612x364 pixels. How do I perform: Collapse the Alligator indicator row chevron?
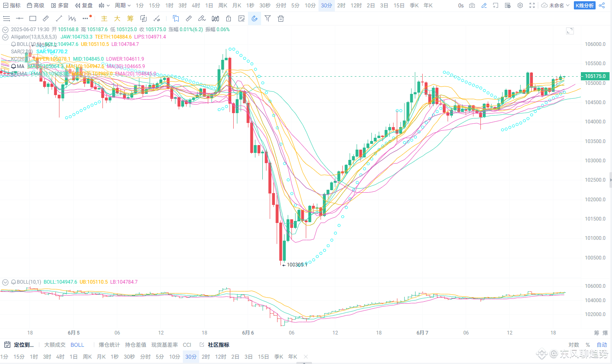[5, 37]
